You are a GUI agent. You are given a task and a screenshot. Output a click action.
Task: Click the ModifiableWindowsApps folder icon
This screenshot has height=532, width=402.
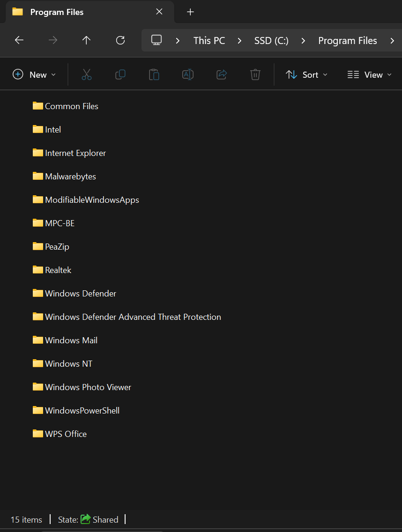click(37, 199)
